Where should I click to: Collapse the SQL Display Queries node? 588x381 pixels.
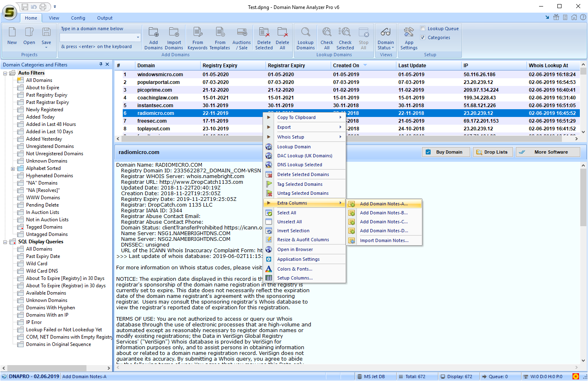5,242
